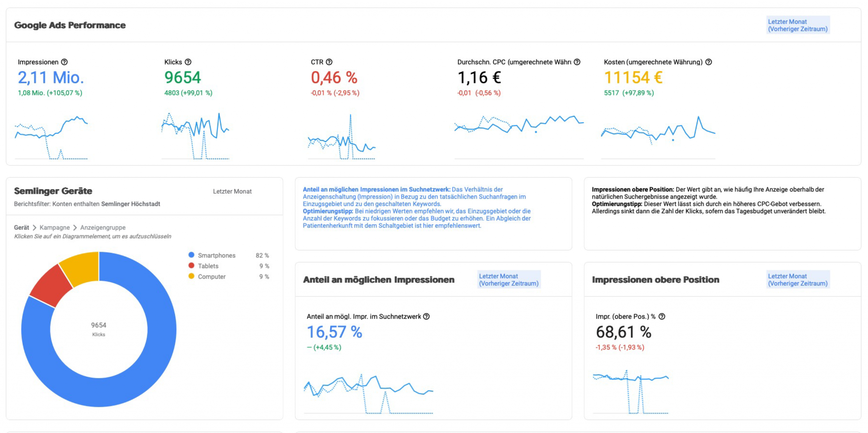Screen dimensions: 868x433
Task: Click the red Tablets donut segment
Action: (x=51, y=287)
